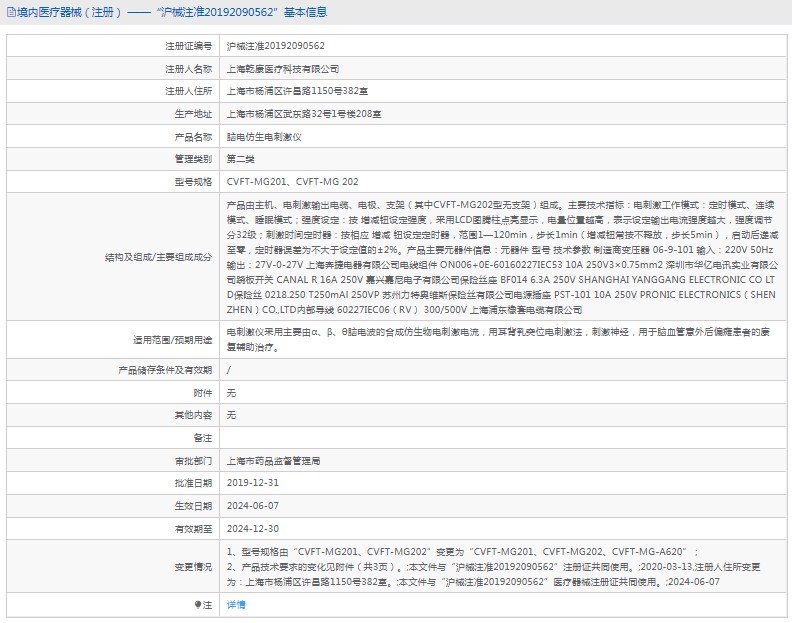The image size is (792, 623).
Task: Select approval date 2019-12-31
Action: (x=253, y=483)
